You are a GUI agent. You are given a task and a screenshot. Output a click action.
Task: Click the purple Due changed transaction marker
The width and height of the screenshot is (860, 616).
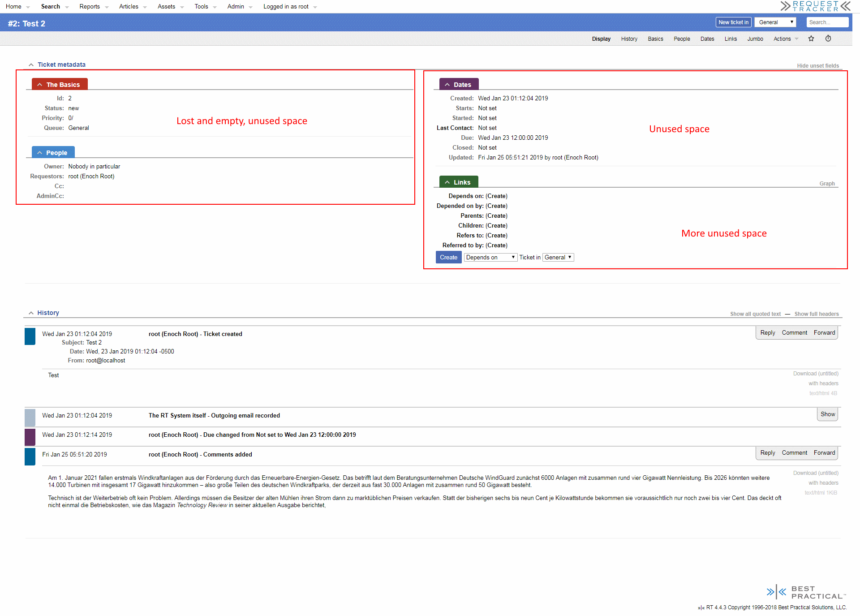30,437
